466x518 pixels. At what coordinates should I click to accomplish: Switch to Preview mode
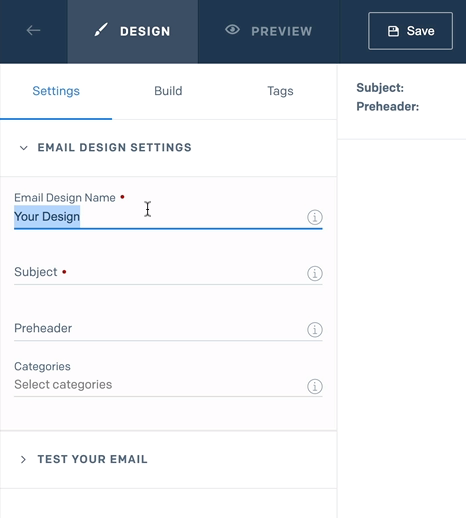pos(269,31)
